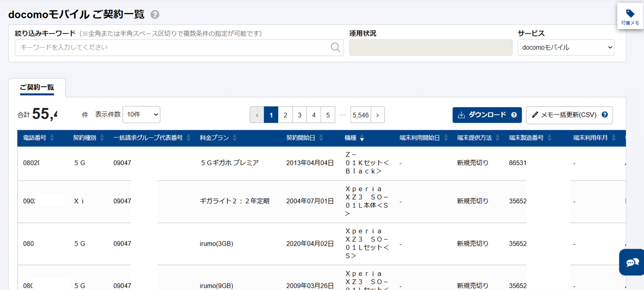Go to page 5
The height and width of the screenshot is (290, 644).
[x=328, y=115]
